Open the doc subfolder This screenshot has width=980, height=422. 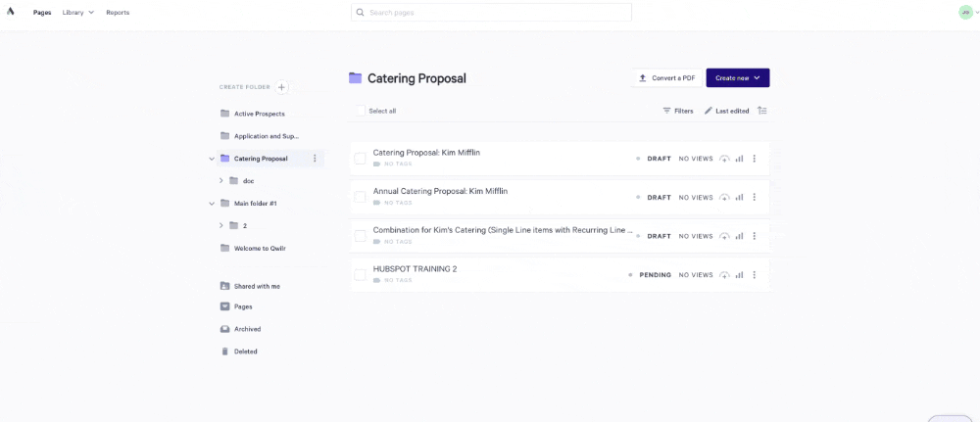[242, 181]
